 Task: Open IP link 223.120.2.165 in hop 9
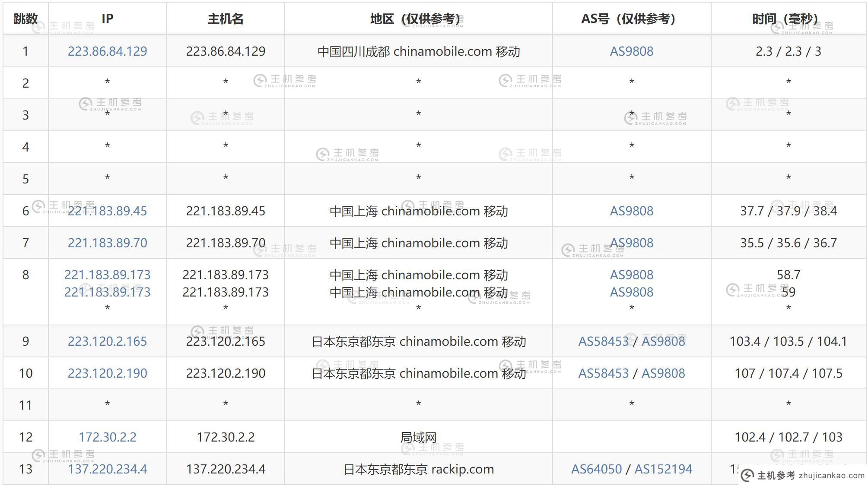pyautogui.click(x=107, y=341)
